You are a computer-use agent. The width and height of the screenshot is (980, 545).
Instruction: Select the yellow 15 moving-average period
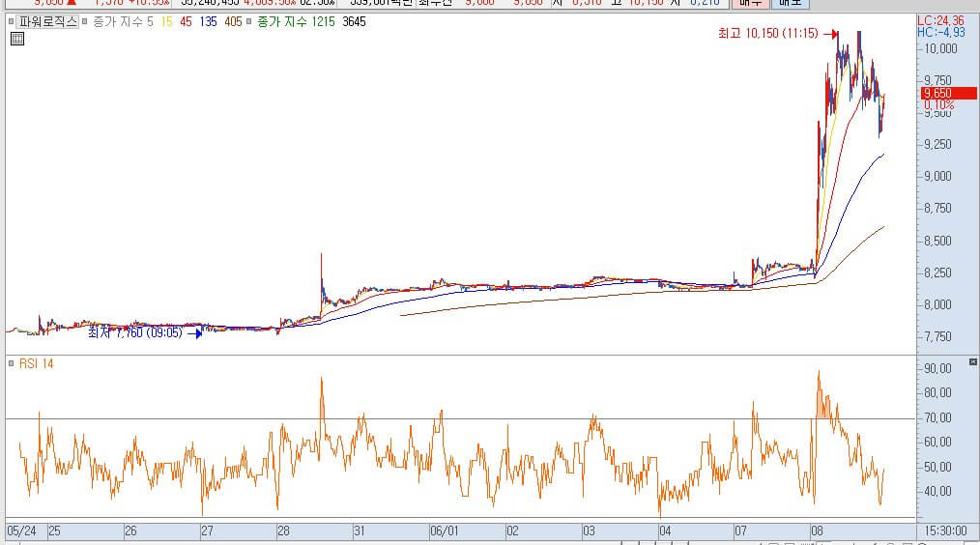coord(166,22)
